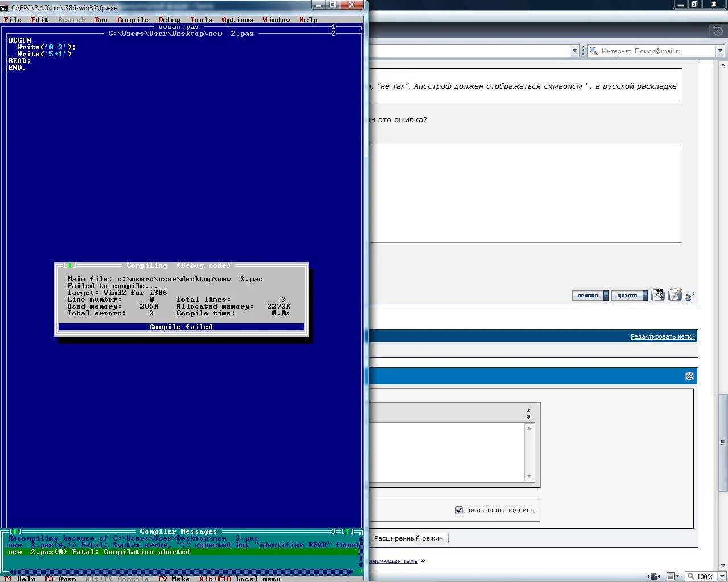Zoom the Compiler Messages window with green arrow
This screenshot has width=728, height=582.
(347, 531)
